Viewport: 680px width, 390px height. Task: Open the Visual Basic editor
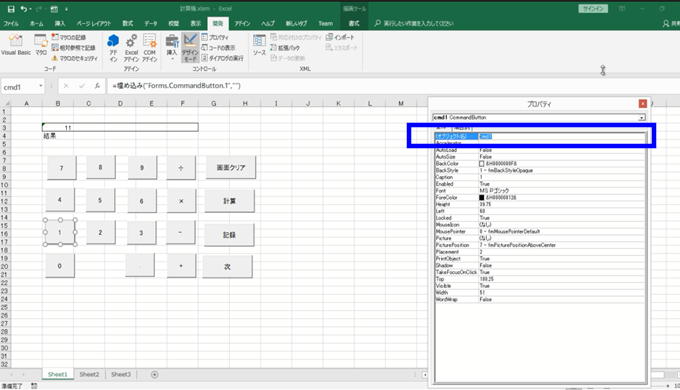pos(16,45)
